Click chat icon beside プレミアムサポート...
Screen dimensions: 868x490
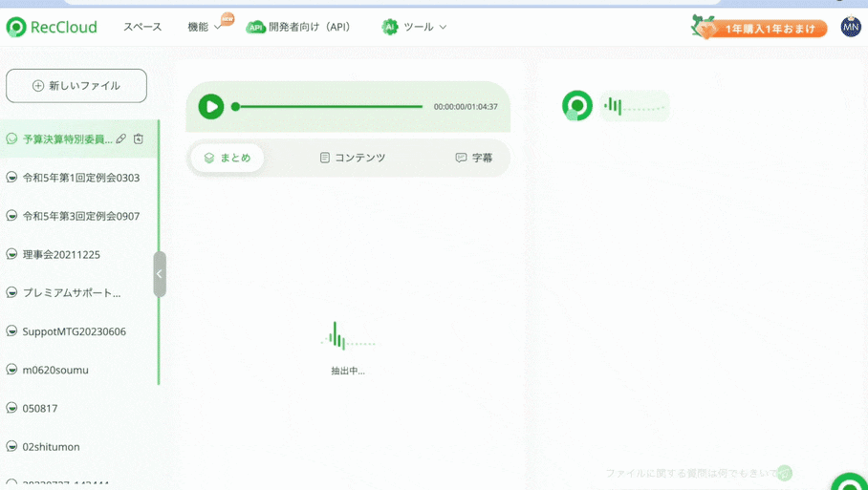11,292
